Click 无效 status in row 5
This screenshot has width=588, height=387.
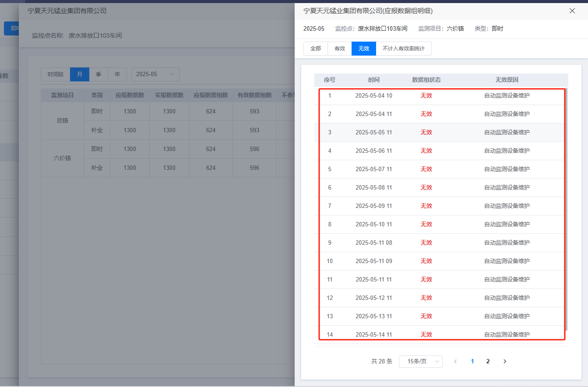426,169
